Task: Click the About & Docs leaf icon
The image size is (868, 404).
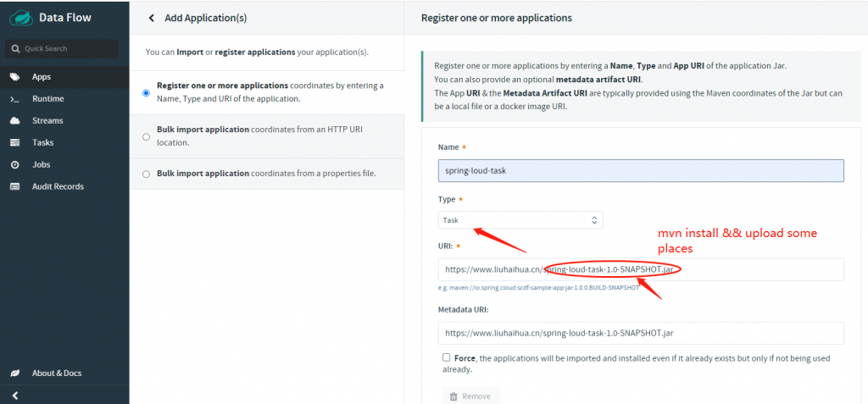Action: [x=15, y=374]
